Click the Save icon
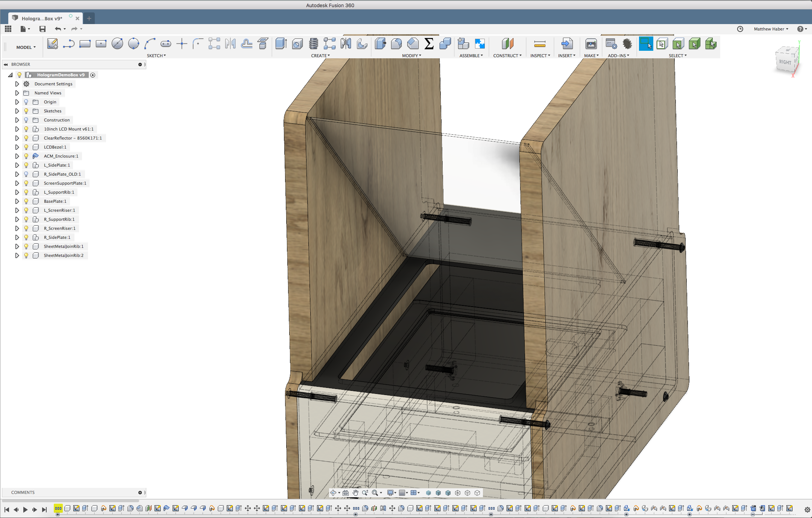 coord(42,29)
